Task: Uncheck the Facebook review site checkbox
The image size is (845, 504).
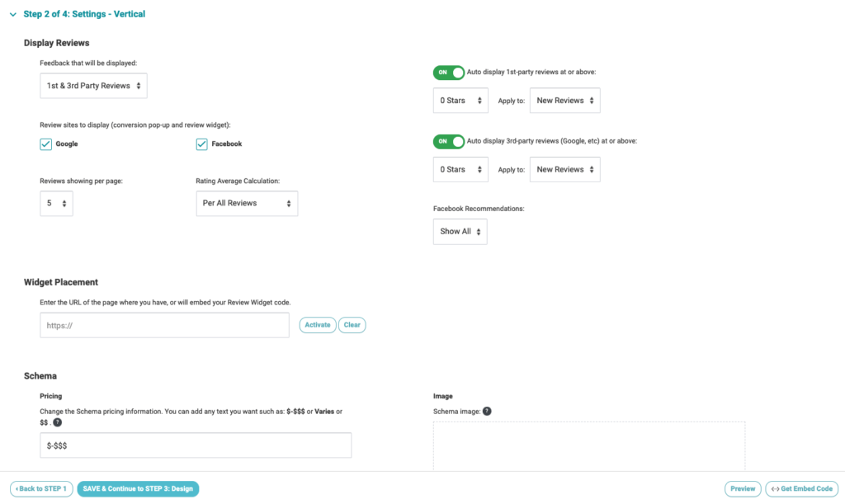Action: [x=201, y=144]
